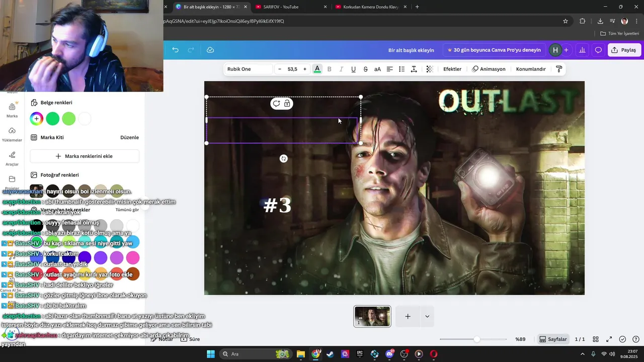The width and height of the screenshot is (644, 362).
Task: Redo the last undone action
Action: [x=191, y=50]
